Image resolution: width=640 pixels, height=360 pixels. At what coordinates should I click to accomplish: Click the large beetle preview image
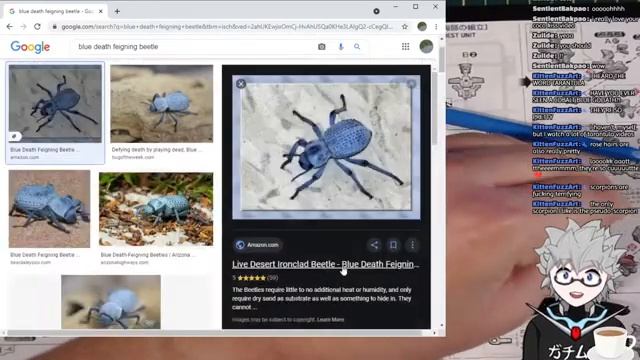(326, 147)
